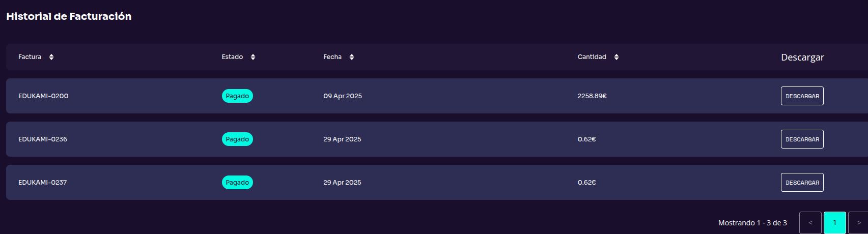Download invoice EDUKAMI-0236
Viewport: 868px width, 234px height.
point(802,139)
